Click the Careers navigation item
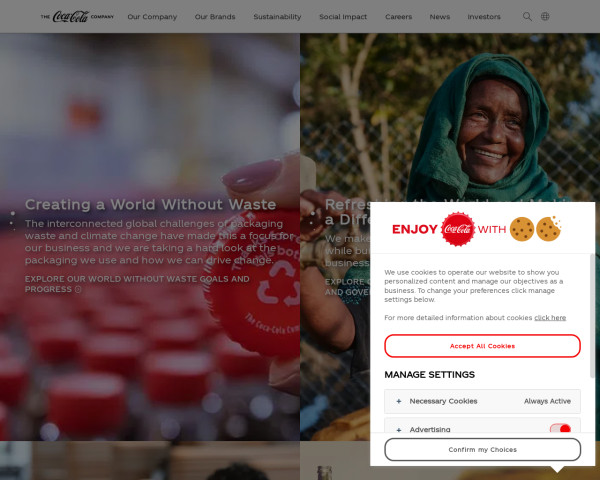Image resolution: width=600 pixels, height=480 pixels. pos(398,17)
